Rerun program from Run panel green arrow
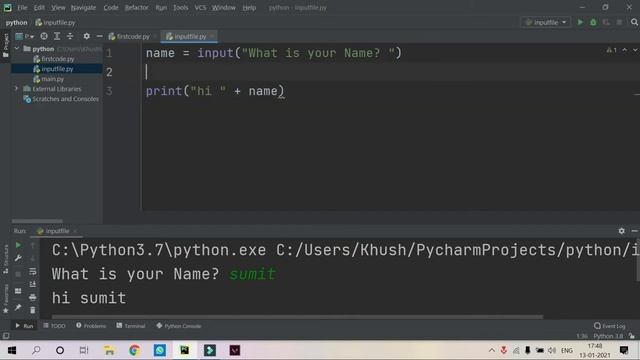 point(18,245)
